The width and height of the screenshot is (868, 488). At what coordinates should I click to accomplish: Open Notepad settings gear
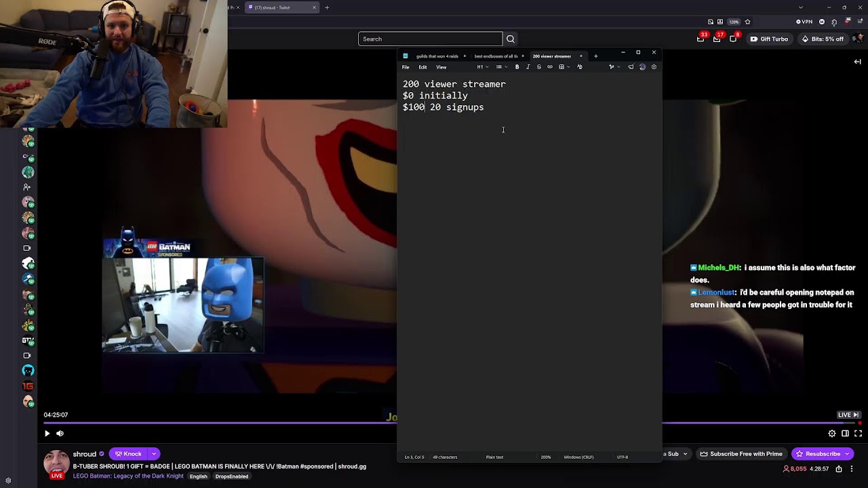click(x=654, y=67)
